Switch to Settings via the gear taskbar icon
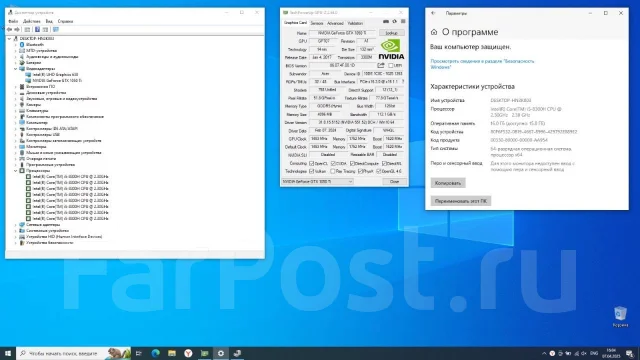Screen dimensions: 640x360 (221, 353)
